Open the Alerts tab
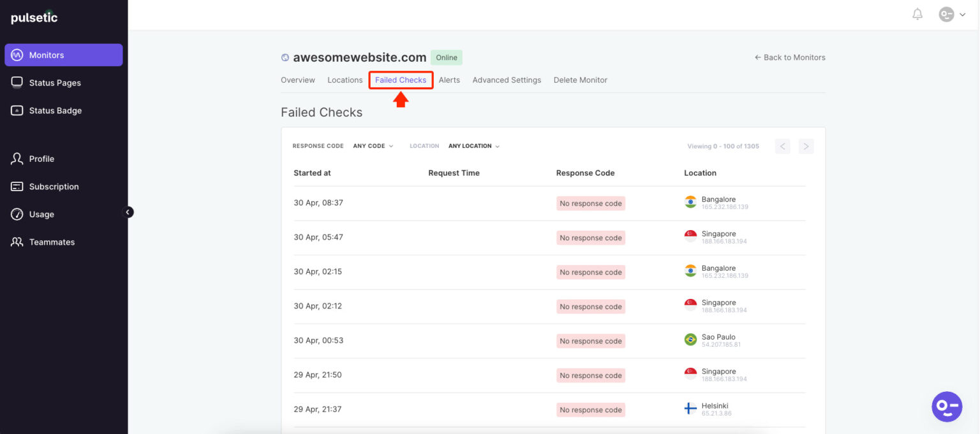980x434 pixels. point(449,80)
